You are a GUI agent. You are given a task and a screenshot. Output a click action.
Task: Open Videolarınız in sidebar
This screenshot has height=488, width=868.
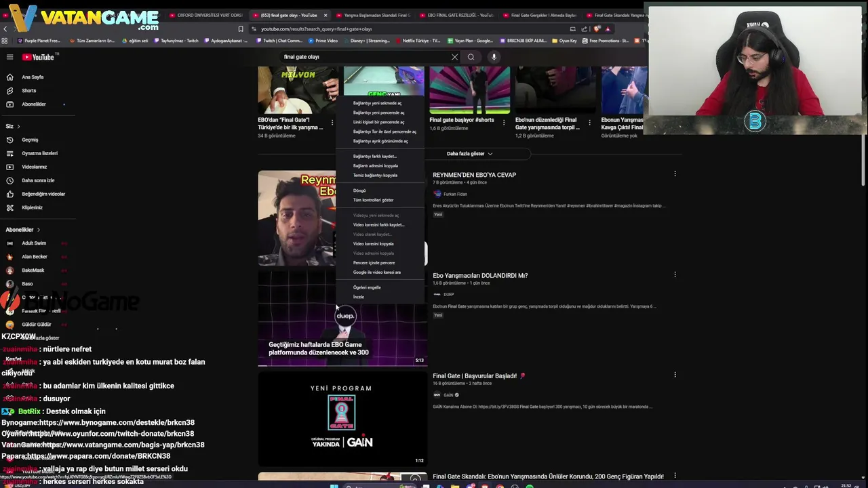click(34, 167)
